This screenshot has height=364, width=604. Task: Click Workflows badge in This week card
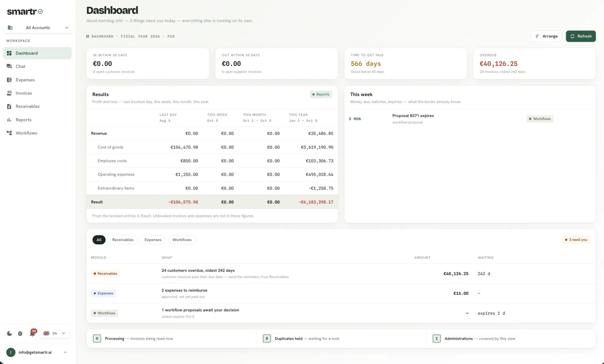(540, 119)
